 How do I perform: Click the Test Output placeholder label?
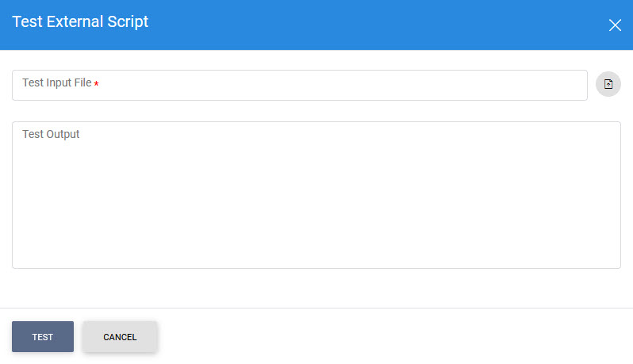tap(51, 134)
